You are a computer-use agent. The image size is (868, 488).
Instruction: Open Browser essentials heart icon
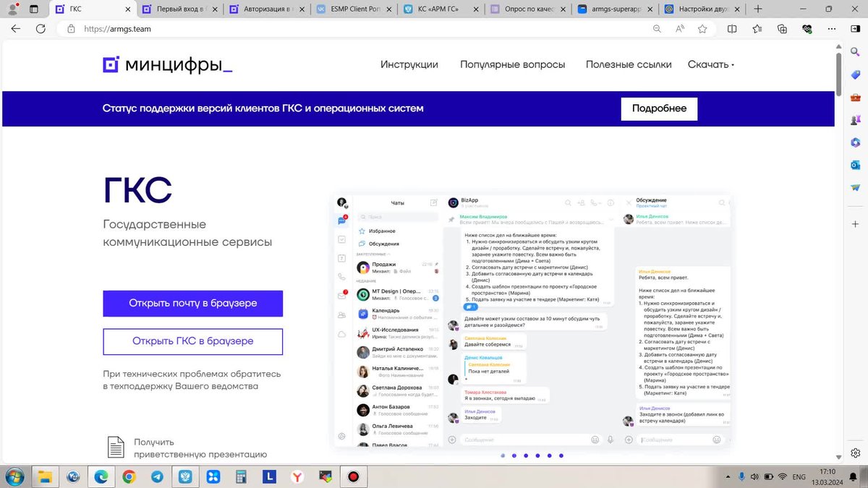(807, 29)
